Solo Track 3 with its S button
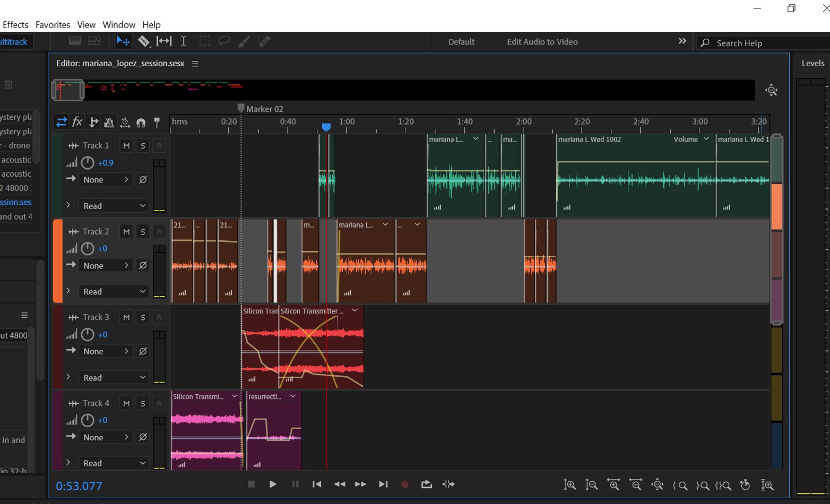This screenshot has height=504, width=830. click(x=142, y=317)
